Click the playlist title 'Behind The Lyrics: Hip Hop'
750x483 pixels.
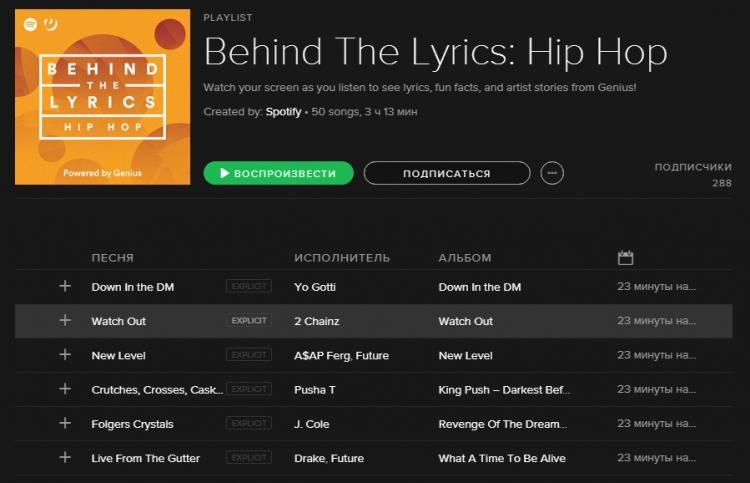coord(435,52)
